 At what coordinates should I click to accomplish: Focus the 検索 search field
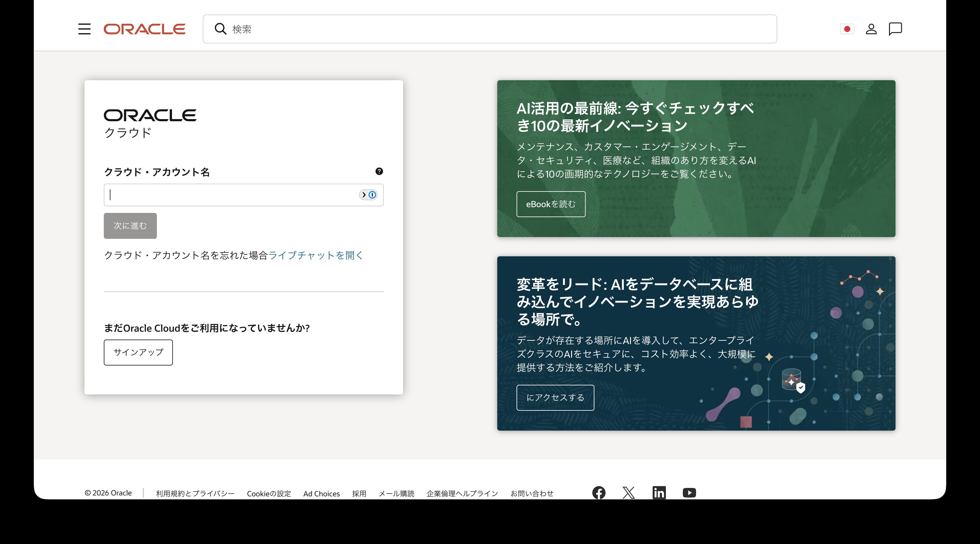(490, 29)
